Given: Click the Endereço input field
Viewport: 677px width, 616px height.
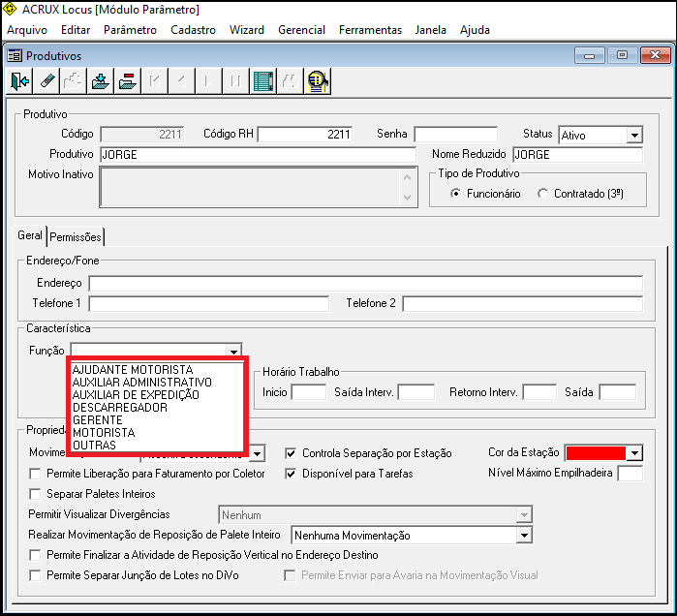Looking at the screenshot, I should tap(366, 284).
